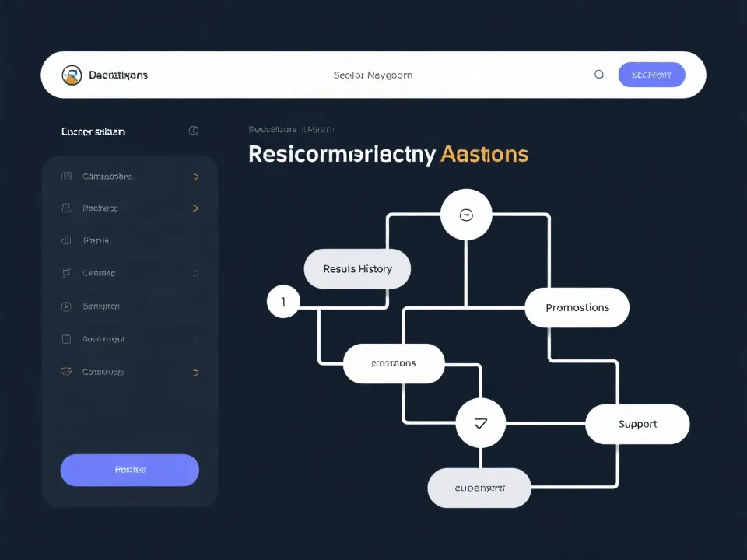Toggle the circular minus node in the flowchart
This screenshot has width=747, height=560.
coord(466,215)
